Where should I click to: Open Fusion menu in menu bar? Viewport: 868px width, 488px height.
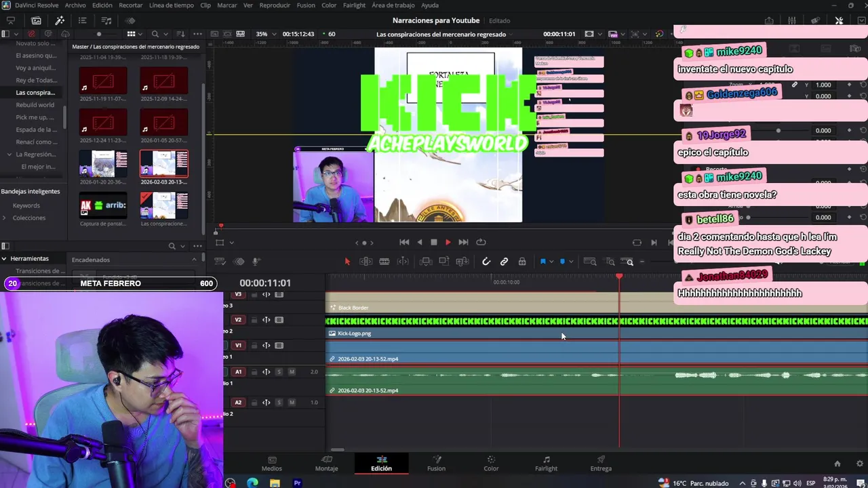click(x=306, y=5)
